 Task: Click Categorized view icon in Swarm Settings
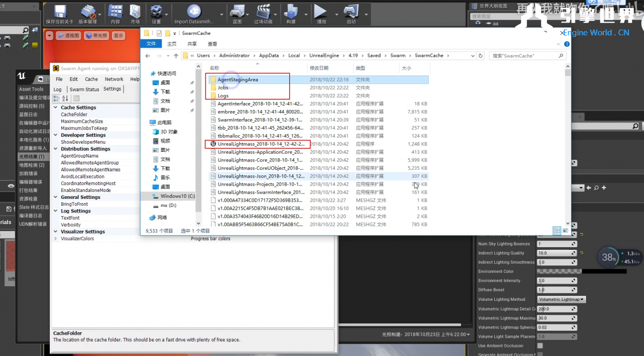point(57,98)
